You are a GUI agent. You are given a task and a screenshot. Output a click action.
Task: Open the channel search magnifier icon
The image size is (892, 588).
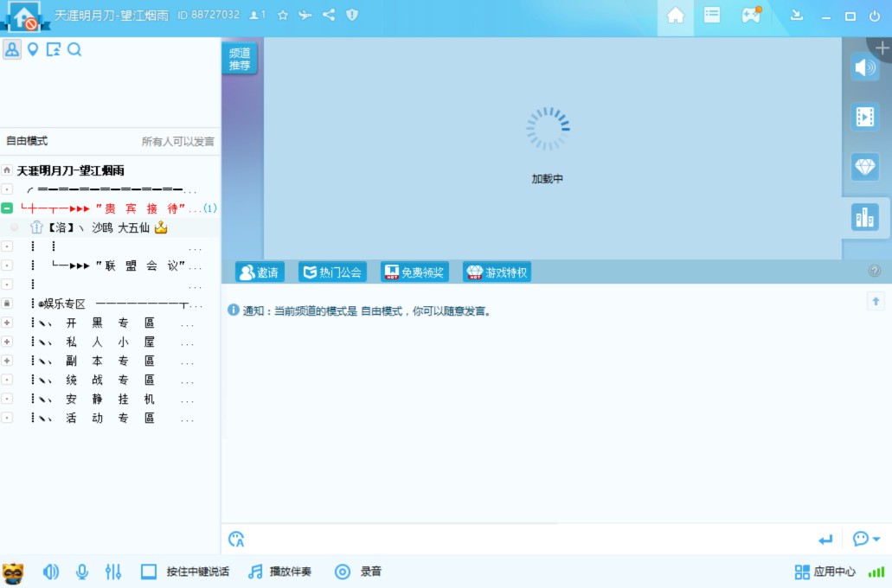[x=74, y=49]
